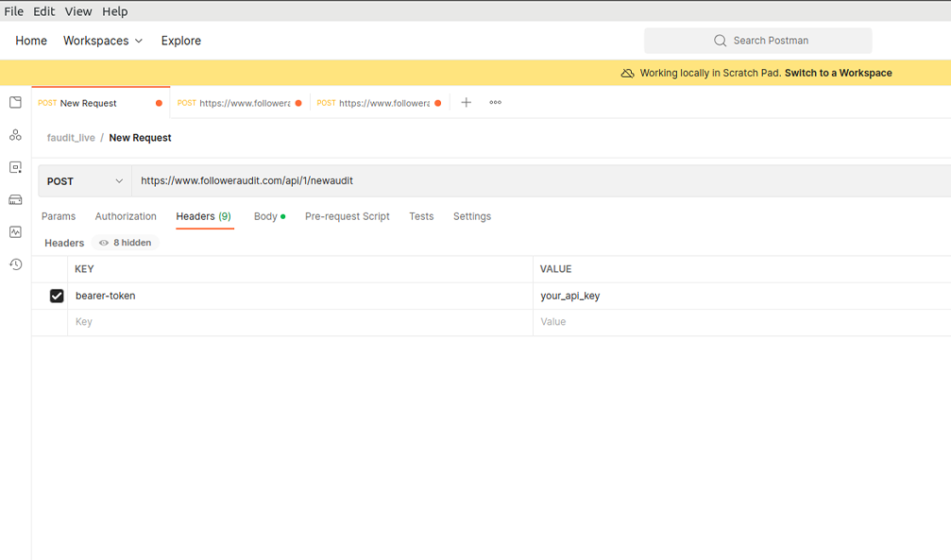This screenshot has height=560, width=951.
Task: Open the Pre-request Script tab
Action: coord(347,216)
